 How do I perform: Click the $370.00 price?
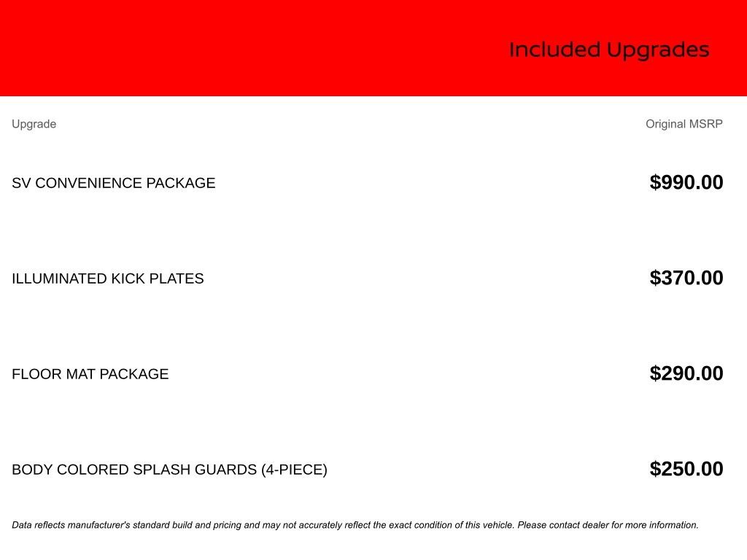click(686, 278)
